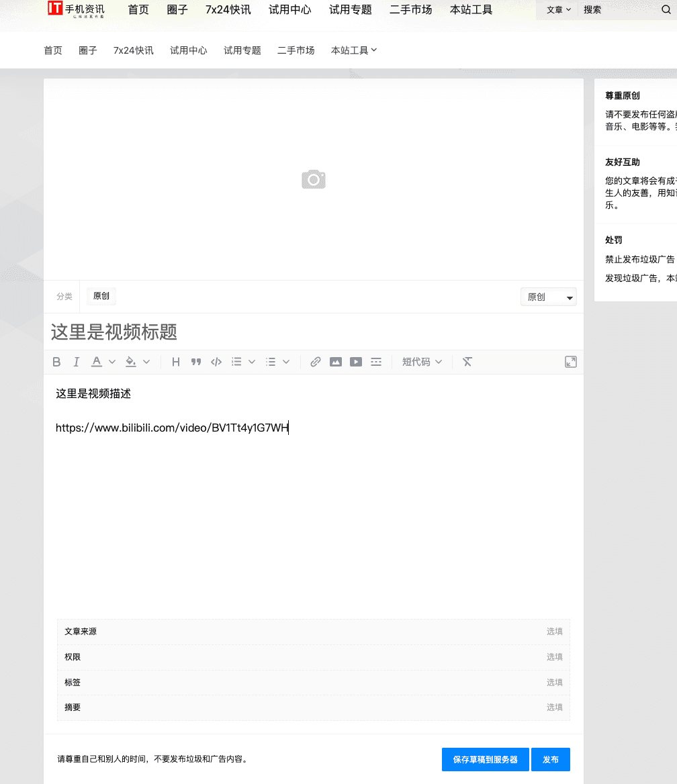Toggle fullscreen editor mode
The image size is (677, 784).
click(x=570, y=362)
